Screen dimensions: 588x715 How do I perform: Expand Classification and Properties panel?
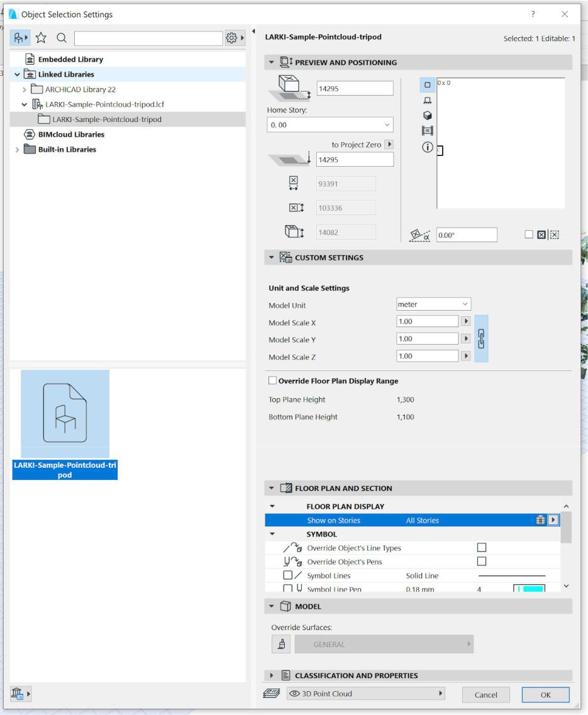pos(272,675)
